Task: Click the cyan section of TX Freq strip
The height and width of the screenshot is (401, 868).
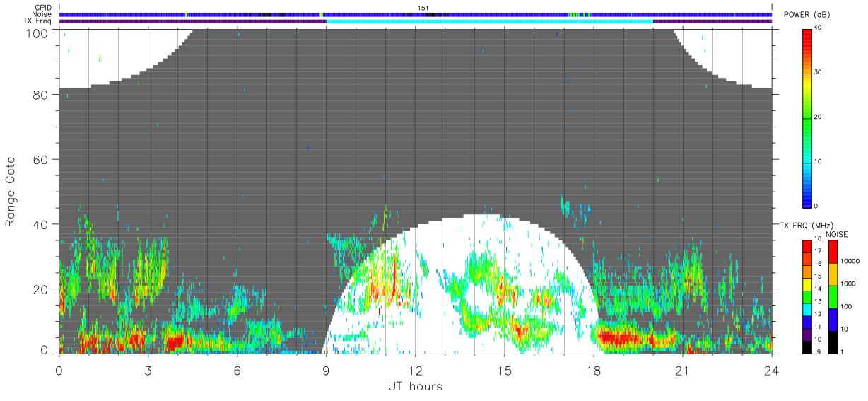Action: tap(490, 21)
